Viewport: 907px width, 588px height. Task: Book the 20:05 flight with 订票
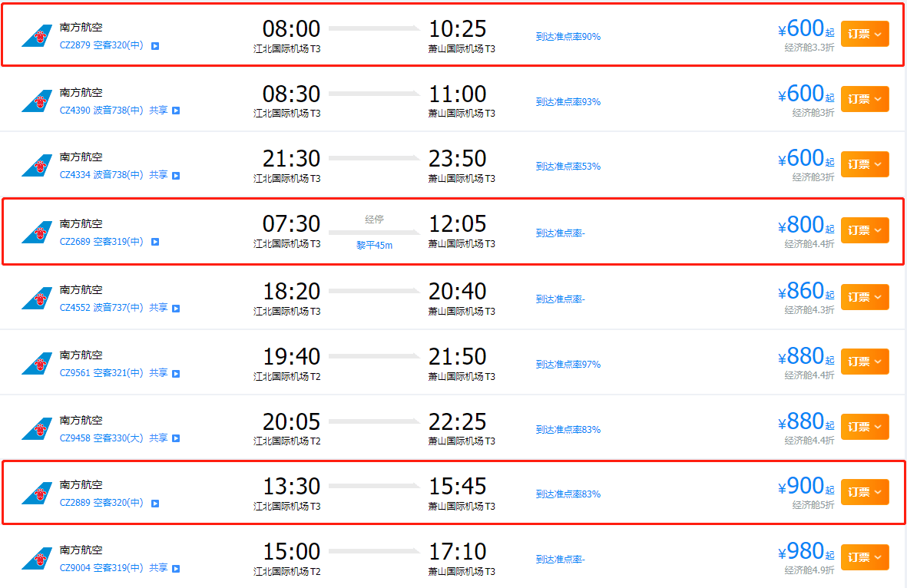click(x=865, y=427)
